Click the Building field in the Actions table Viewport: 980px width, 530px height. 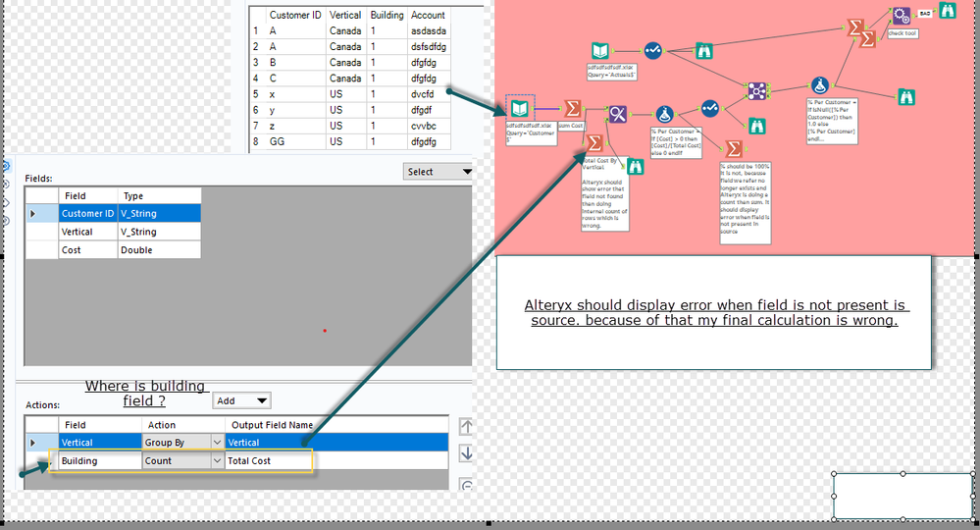(100, 460)
